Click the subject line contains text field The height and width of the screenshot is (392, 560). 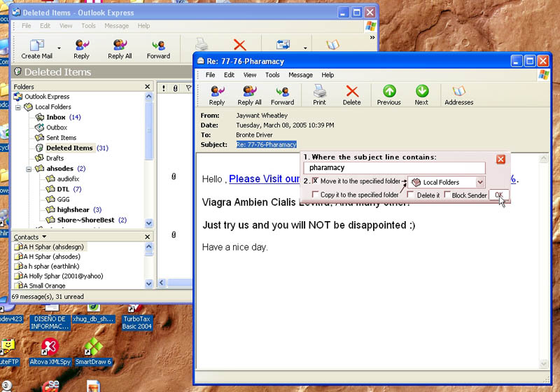394,168
